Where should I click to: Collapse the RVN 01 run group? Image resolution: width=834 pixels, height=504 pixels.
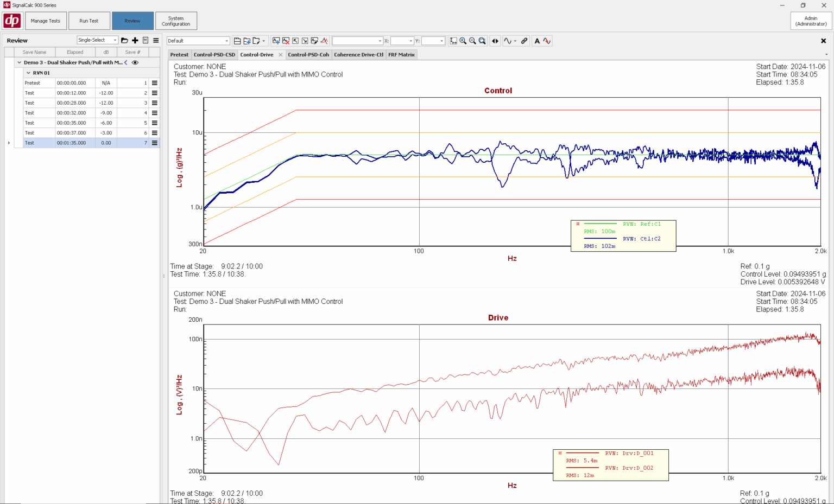28,73
